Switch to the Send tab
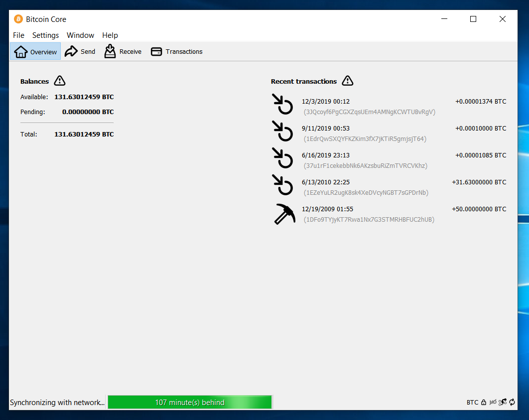 pos(80,51)
